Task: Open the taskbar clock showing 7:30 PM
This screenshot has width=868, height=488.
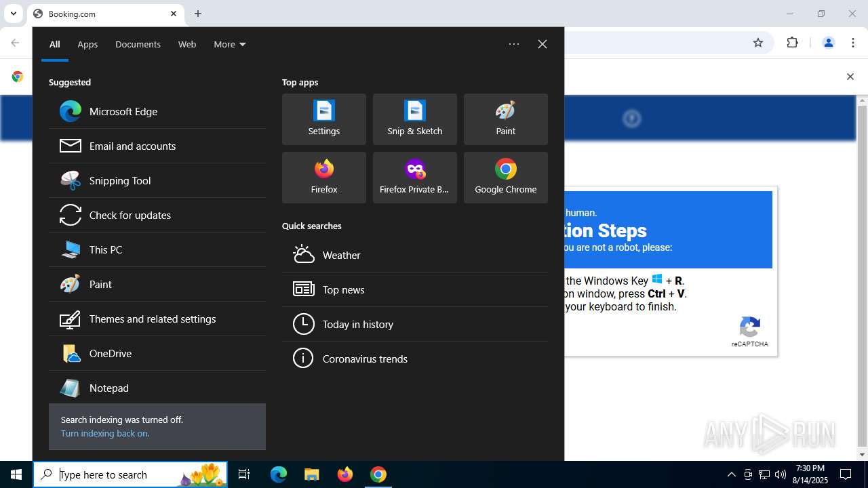Action: click(x=811, y=474)
